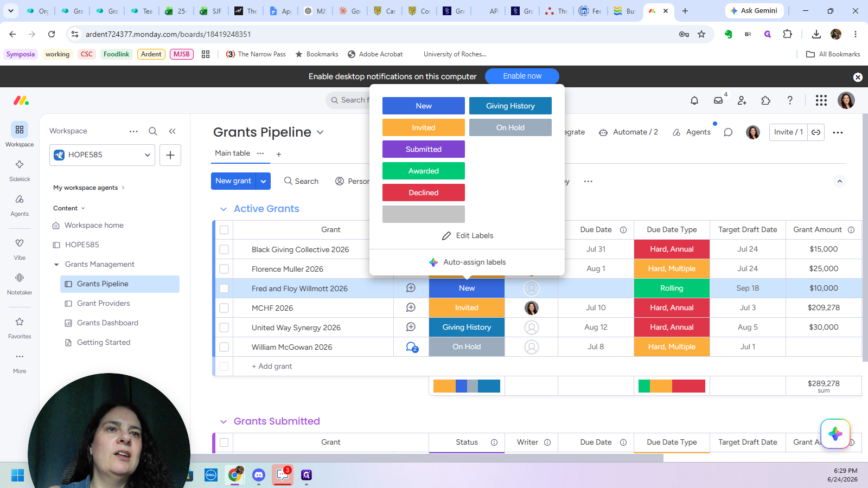Screen dimensions: 868x488
Task: Collapse the Grants Submitted group
Action: 223,422
